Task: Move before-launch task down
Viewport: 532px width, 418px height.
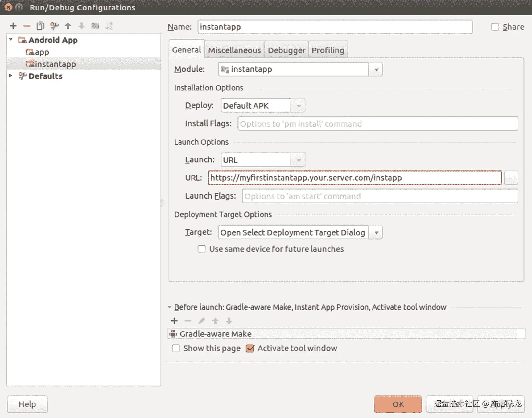Action: tap(229, 321)
